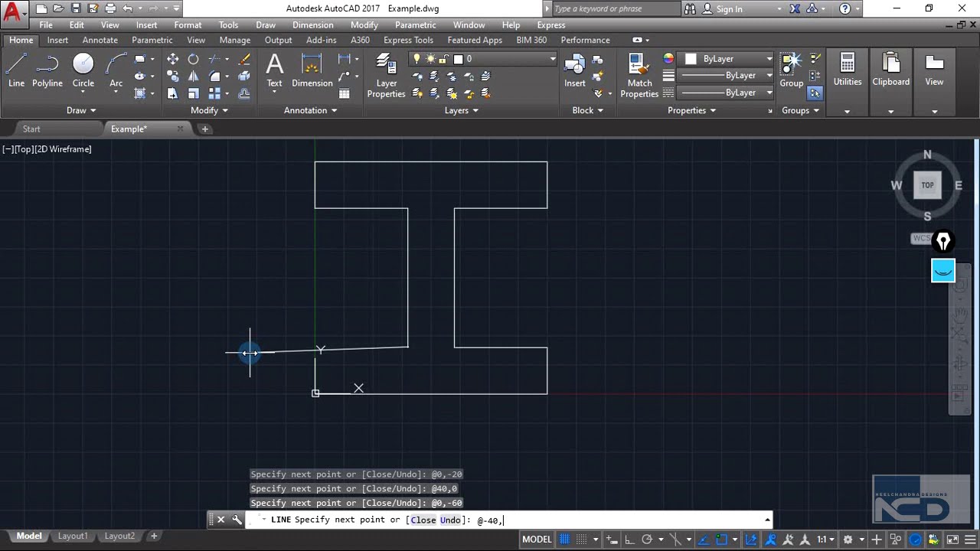Expand command line history arrow

pos(767,520)
